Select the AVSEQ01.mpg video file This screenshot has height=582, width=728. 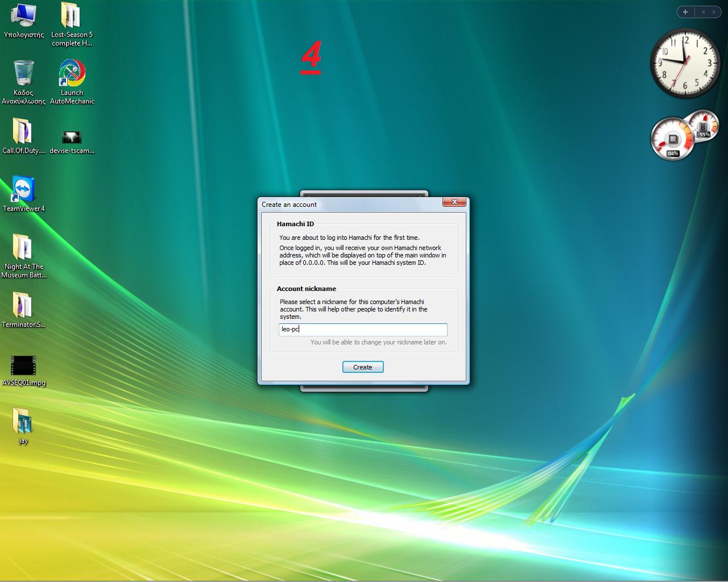click(x=23, y=371)
